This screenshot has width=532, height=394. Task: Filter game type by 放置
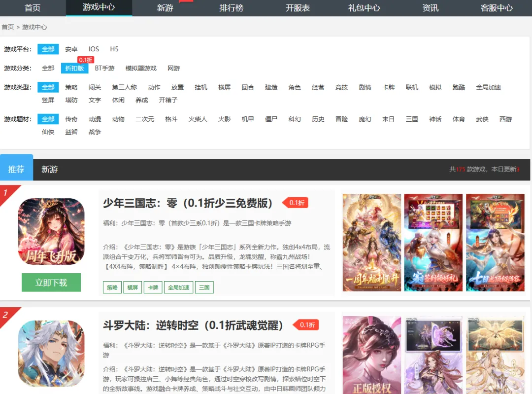point(177,87)
